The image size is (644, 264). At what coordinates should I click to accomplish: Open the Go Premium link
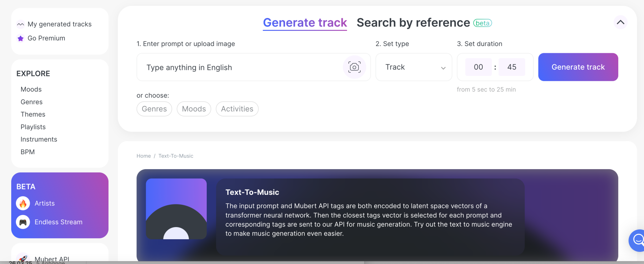coord(46,38)
